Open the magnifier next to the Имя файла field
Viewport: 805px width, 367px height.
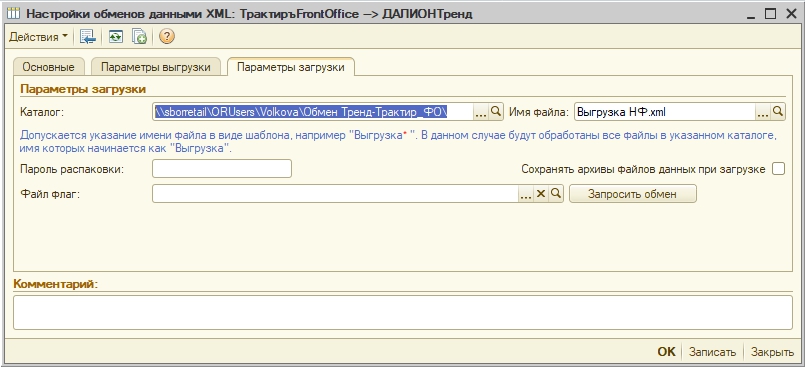tap(778, 111)
